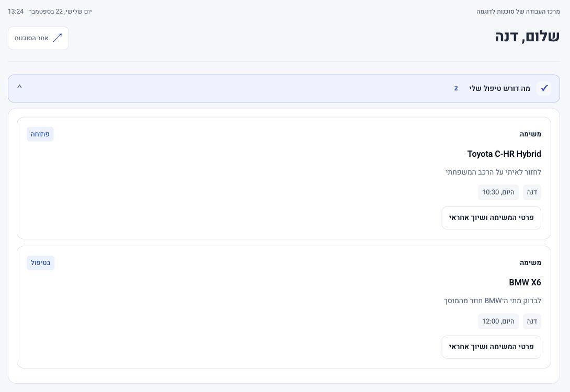Screen dimensions: 570x392
Task: Collapse the מה דורש טיפול שלי section chevron
Action: click(x=20, y=86)
